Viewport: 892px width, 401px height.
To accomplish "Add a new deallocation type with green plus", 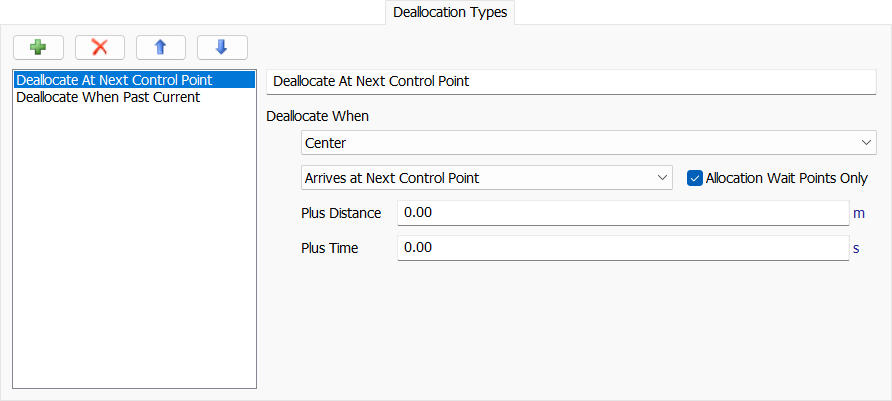I will tap(39, 47).
